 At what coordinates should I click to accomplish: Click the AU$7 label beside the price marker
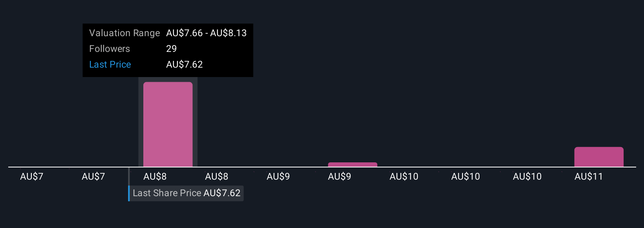(93, 177)
